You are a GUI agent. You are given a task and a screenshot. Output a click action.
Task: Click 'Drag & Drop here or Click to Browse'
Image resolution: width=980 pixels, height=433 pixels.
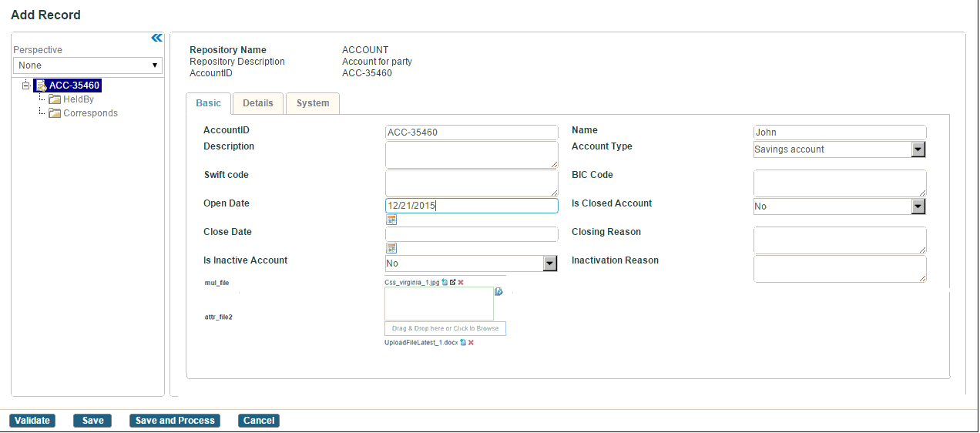(445, 329)
